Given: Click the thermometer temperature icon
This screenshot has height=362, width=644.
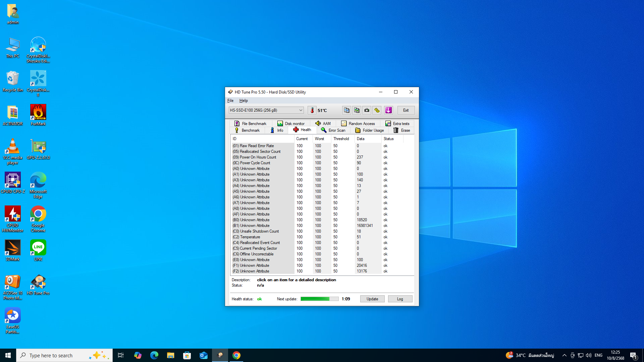Looking at the screenshot, I should (312, 110).
